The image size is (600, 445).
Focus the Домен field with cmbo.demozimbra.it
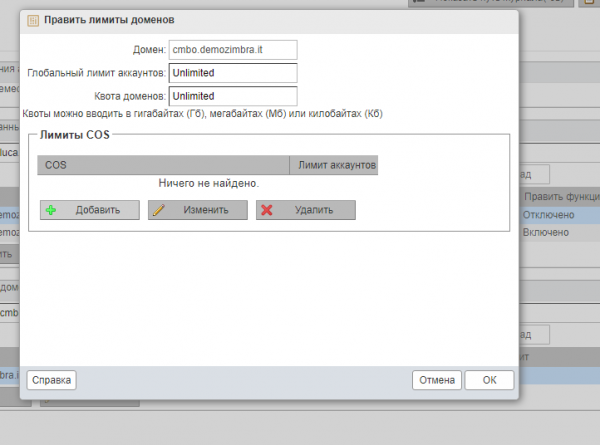233,49
